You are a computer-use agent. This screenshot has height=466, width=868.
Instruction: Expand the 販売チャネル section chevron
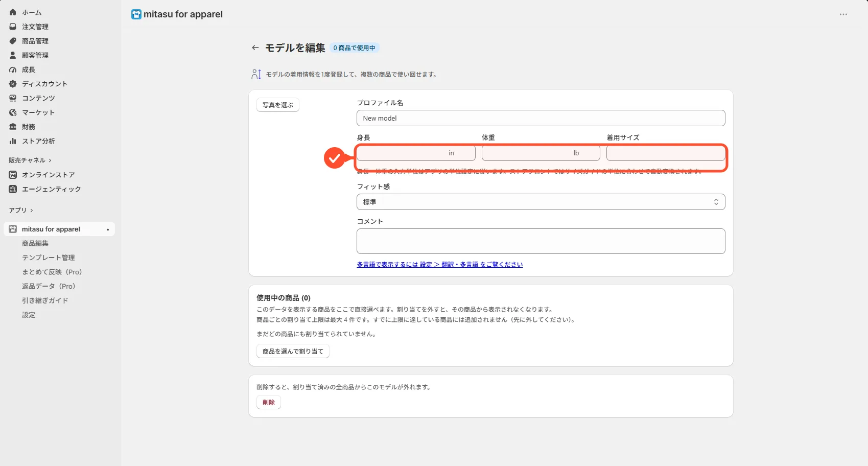50,160
